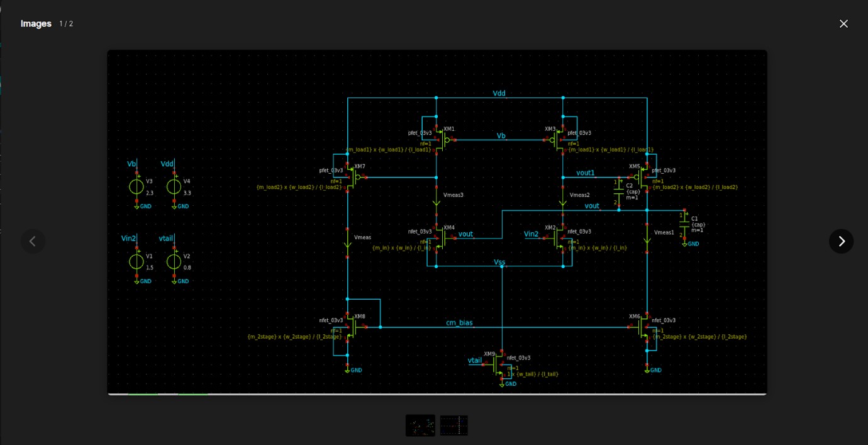The width and height of the screenshot is (868, 445).
Task: Click the 'Vb' label between XM1 and XM3
Action: point(501,135)
